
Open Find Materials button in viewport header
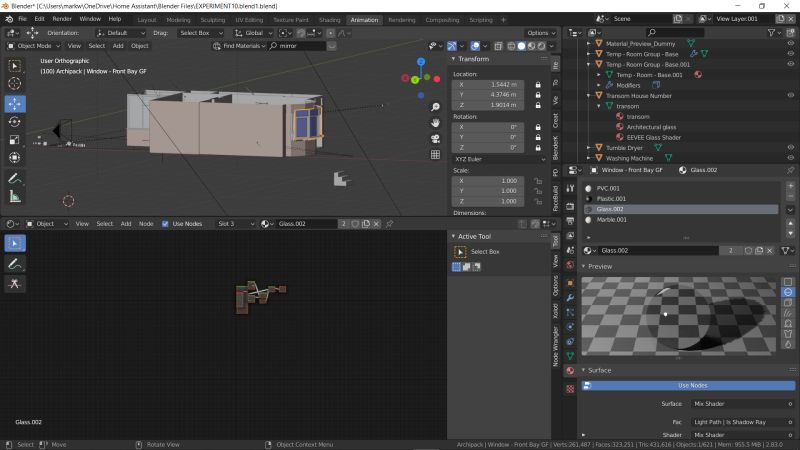[x=239, y=46]
